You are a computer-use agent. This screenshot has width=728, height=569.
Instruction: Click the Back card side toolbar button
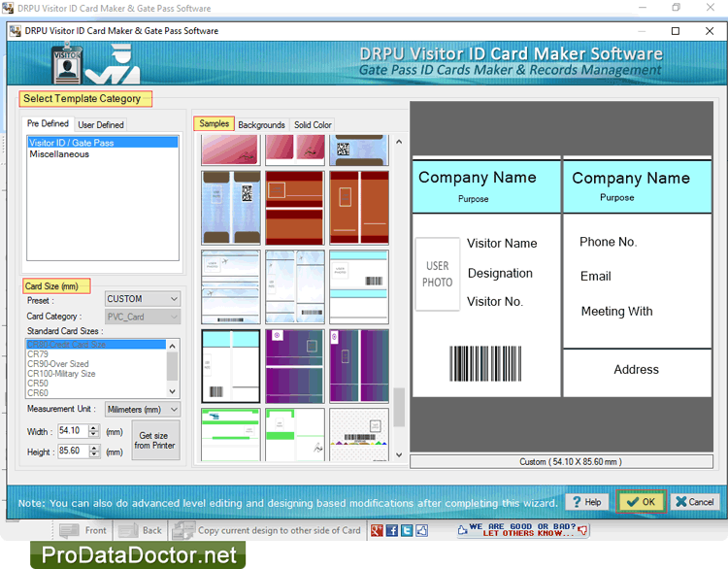(x=140, y=530)
